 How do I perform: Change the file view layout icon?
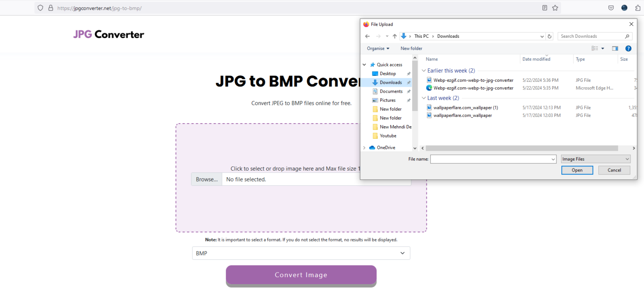[595, 49]
